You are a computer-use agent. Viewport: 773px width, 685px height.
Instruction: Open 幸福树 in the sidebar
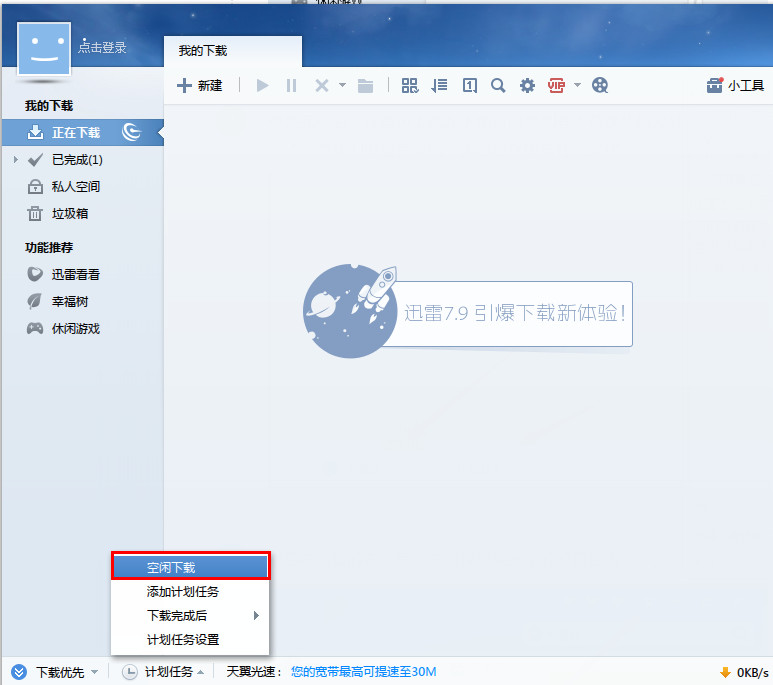(x=70, y=301)
